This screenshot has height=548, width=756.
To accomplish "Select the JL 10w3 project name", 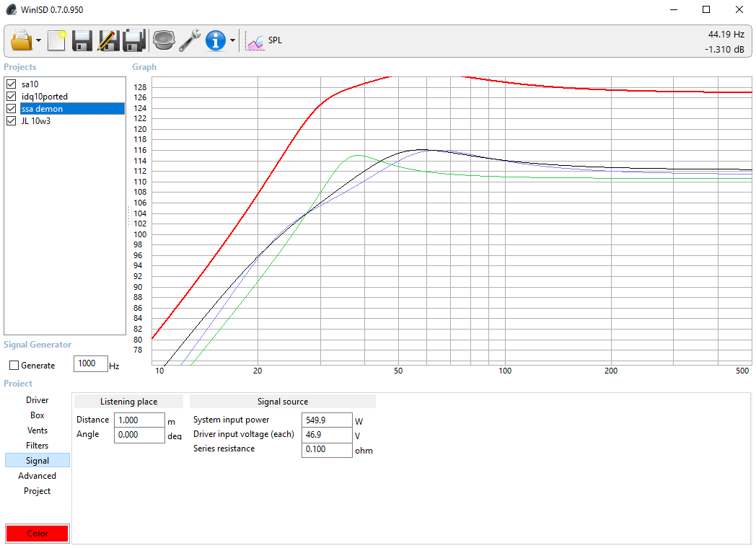I will click(x=35, y=121).
